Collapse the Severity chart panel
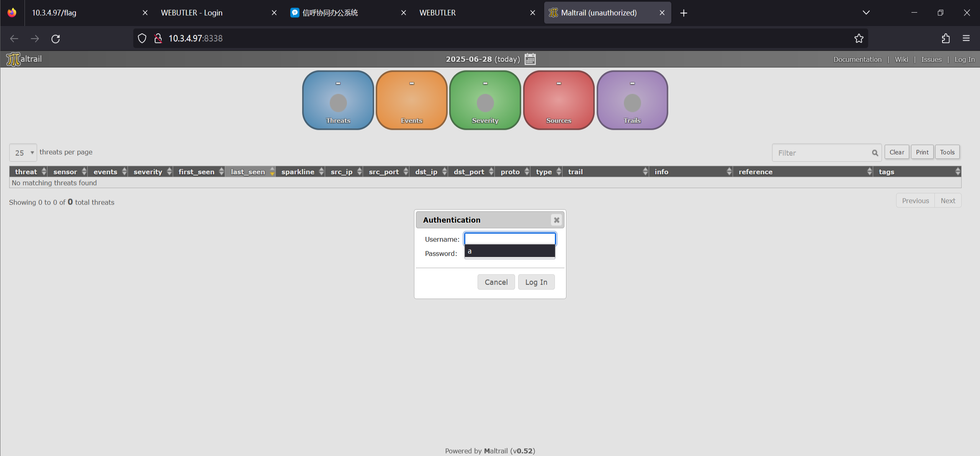 tap(485, 83)
